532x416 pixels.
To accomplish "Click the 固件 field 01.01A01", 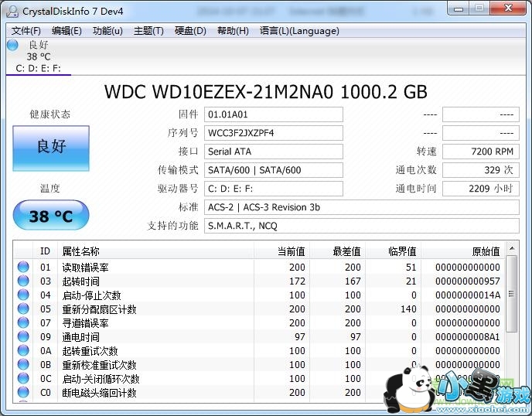I will [x=274, y=114].
